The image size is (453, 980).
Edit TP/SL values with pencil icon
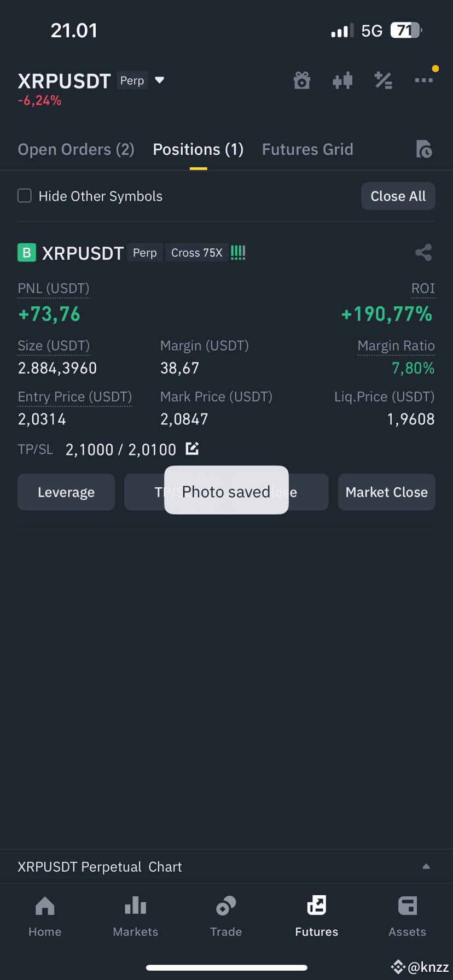[192, 449]
